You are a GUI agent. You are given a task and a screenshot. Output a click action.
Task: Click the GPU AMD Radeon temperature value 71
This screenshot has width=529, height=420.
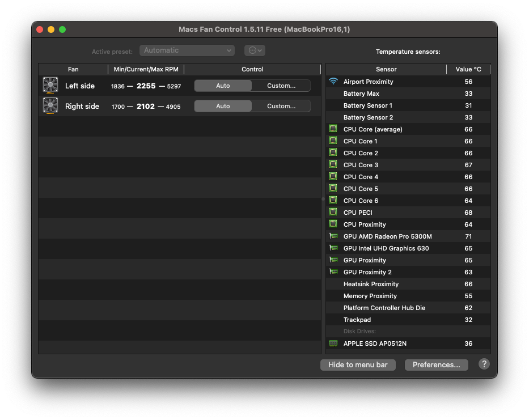(468, 236)
